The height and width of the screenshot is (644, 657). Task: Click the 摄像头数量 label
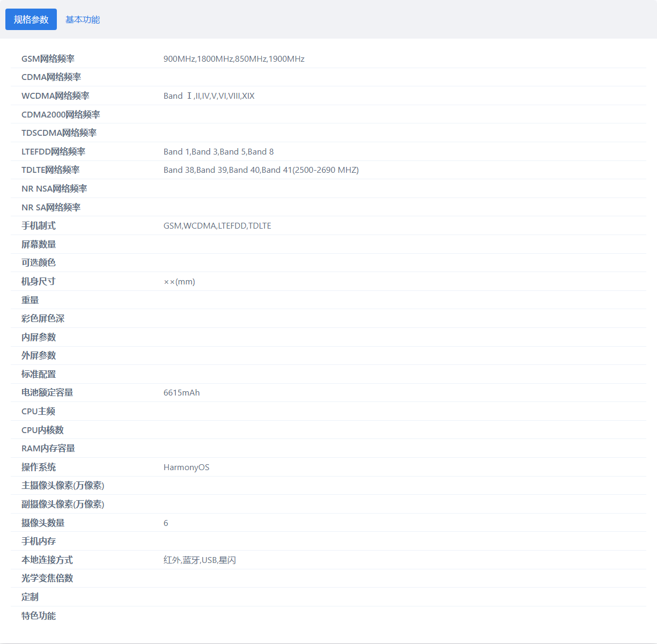pos(43,523)
